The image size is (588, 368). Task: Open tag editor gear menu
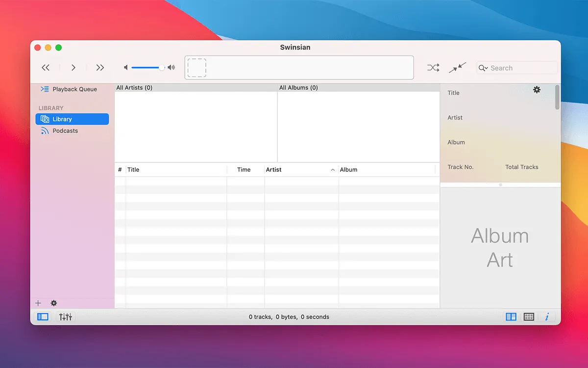537,90
